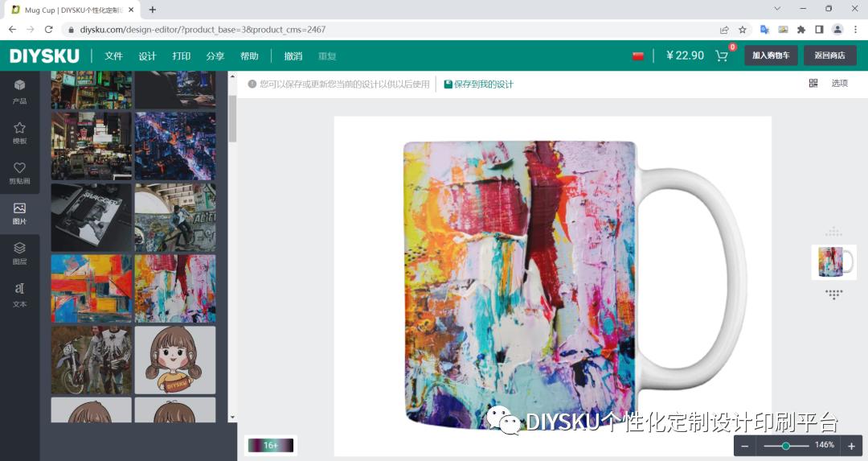Viewport: 868px width, 461px height.
Task: Click 撤消 (Undo)
Action: point(293,56)
